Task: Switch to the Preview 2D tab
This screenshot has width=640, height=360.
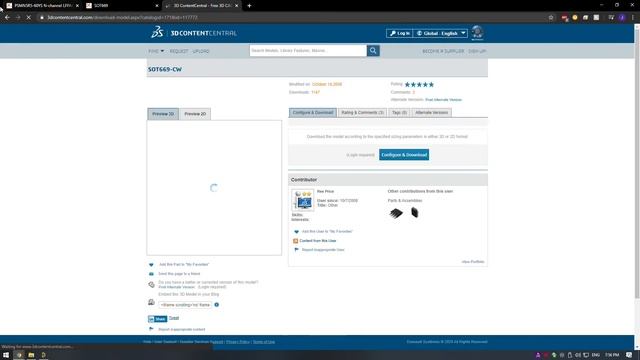Action: coord(195,114)
